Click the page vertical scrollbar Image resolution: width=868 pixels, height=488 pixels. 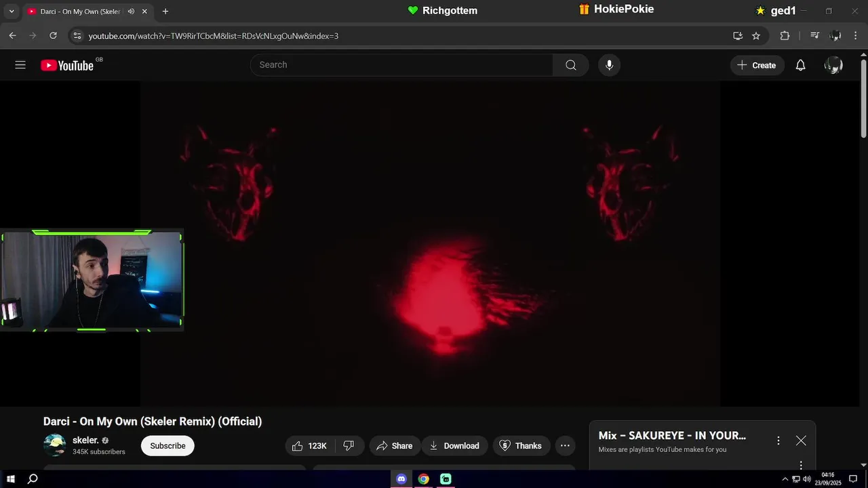point(863,98)
